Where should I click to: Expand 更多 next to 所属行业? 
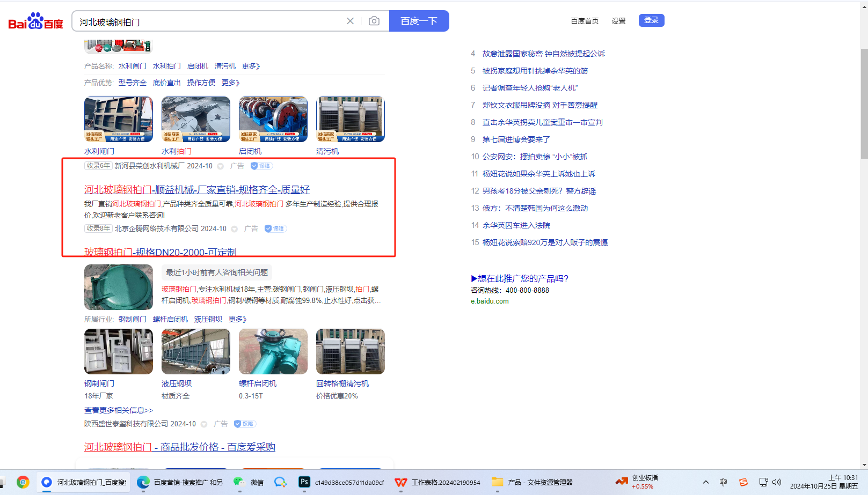pyautogui.click(x=237, y=319)
